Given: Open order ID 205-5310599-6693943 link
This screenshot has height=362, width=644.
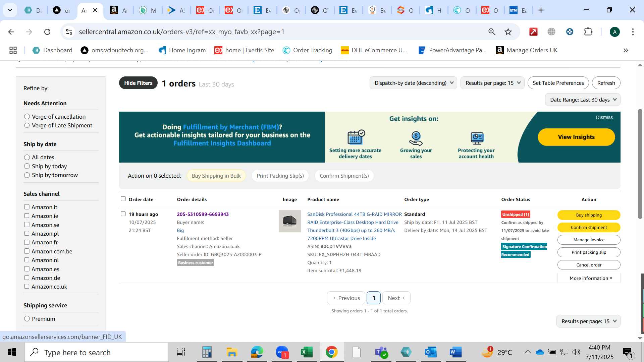Looking at the screenshot, I should 203,214.
